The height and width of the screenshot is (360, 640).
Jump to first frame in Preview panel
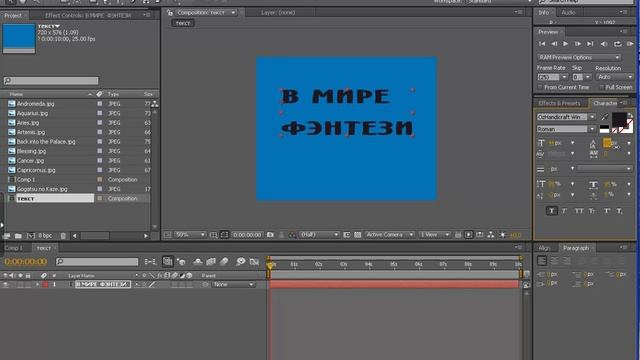tap(542, 44)
